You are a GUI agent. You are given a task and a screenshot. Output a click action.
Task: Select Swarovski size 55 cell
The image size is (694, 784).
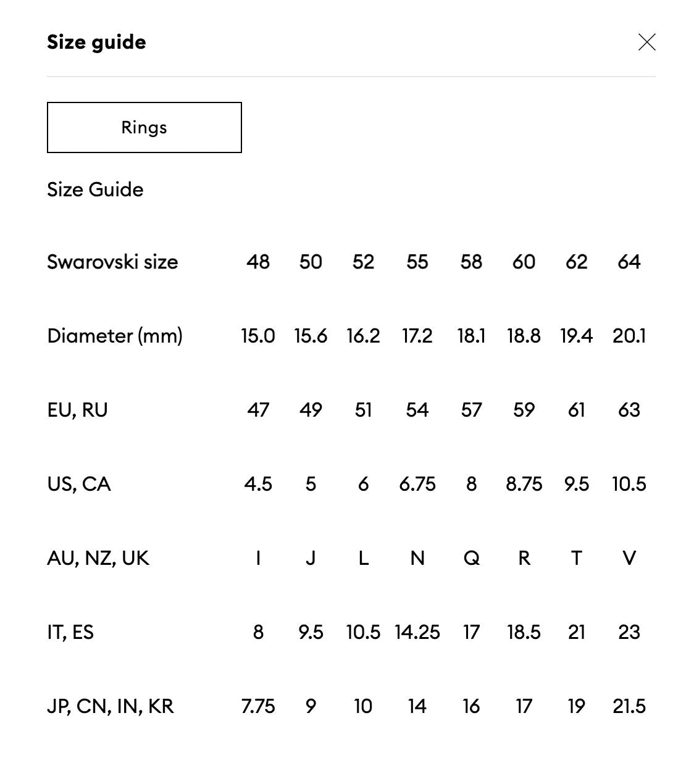click(417, 262)
